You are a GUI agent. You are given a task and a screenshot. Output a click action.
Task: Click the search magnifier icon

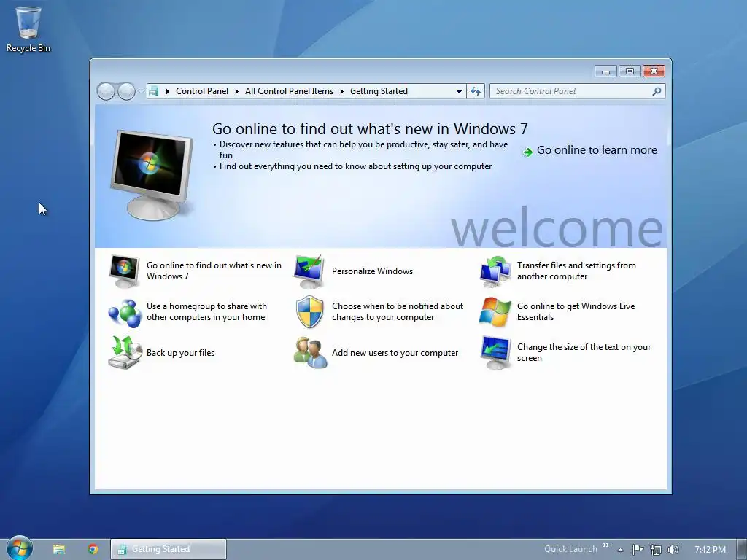coord(657,91)
